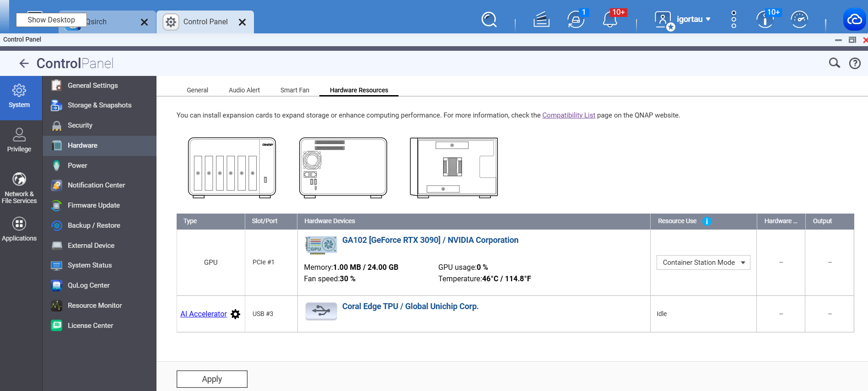The height and width of the screenshot is (391, 868).
Task: Switch to the Audio Alert tab
Action: (244, 90)
